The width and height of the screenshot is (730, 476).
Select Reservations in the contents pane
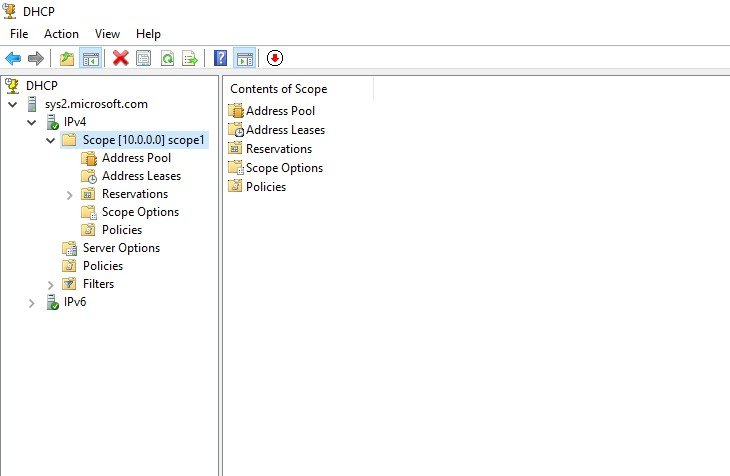pos(279,149)
